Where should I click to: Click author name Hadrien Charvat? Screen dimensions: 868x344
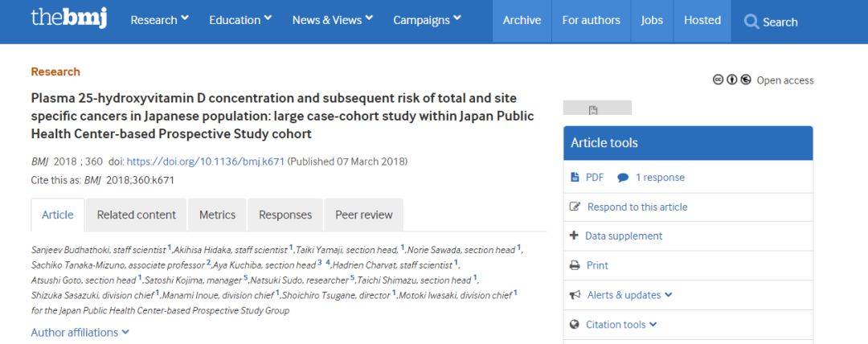(362, 264)
